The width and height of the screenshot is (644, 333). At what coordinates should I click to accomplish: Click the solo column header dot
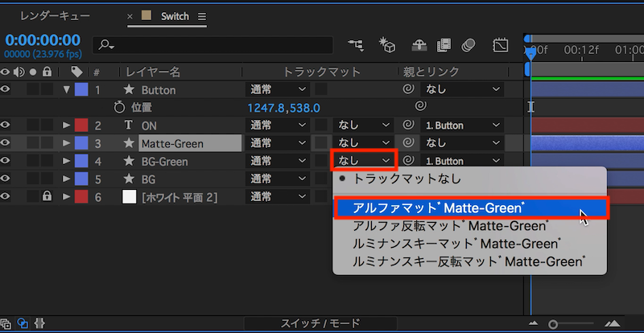point(33,72)
